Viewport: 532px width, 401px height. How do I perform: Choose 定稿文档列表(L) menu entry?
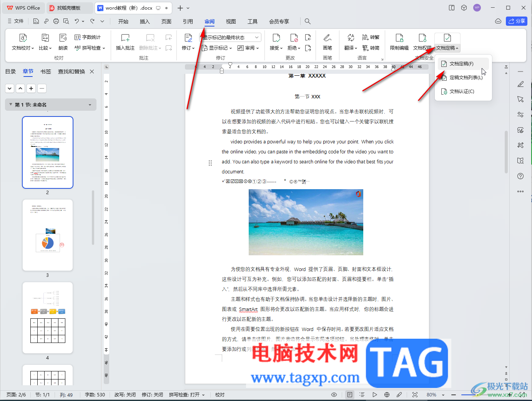463,78
